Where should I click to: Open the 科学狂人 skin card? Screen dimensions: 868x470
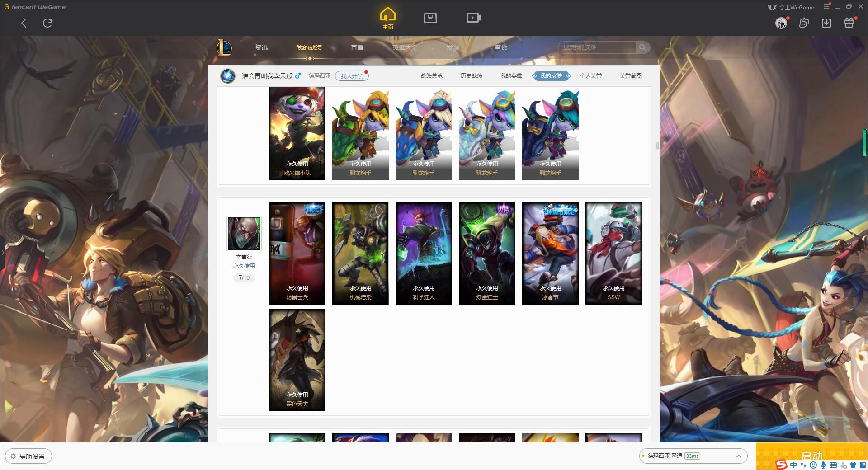pyautogui.click(x=424, y=253)
